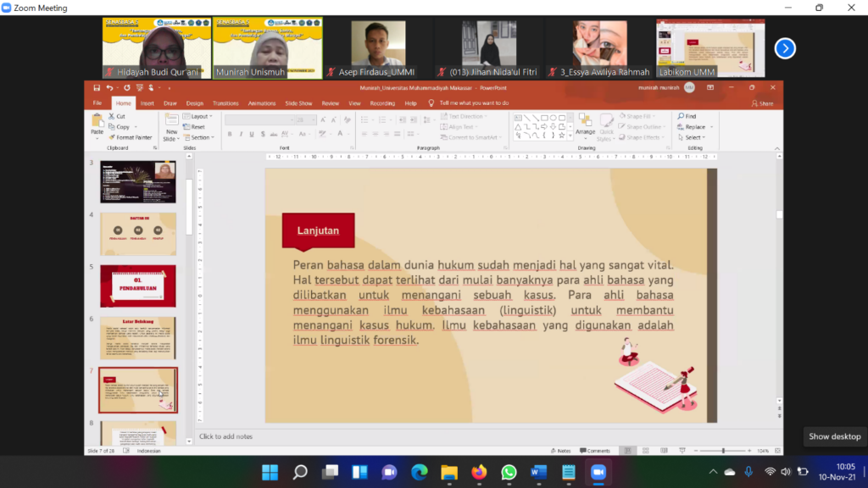This screenshot has height=488, width=868.
Task: Toggle underline formatting
Action: tap(252, 134)
